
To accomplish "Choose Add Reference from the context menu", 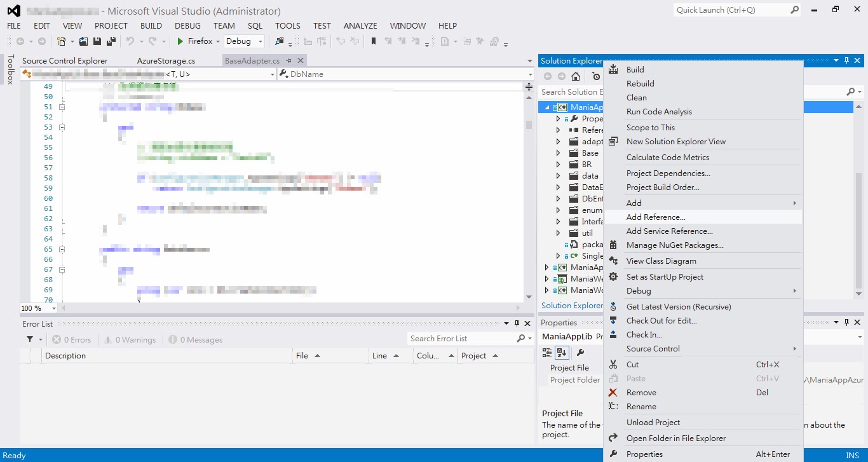I will click(656, 217).
